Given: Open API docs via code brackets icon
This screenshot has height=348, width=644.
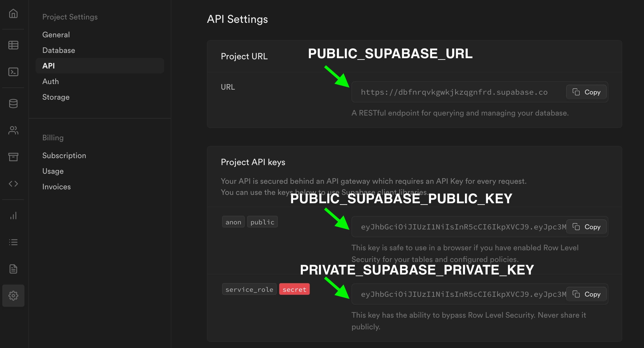Looking at the screenshot, I should point(13,183).
